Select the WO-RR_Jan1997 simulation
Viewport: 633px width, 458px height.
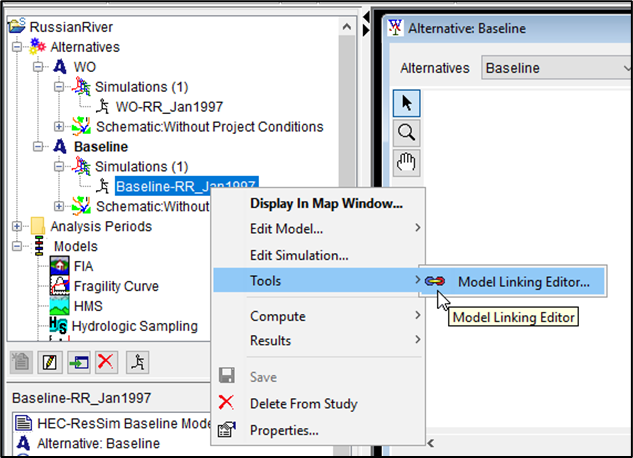(x=170, y=107)
